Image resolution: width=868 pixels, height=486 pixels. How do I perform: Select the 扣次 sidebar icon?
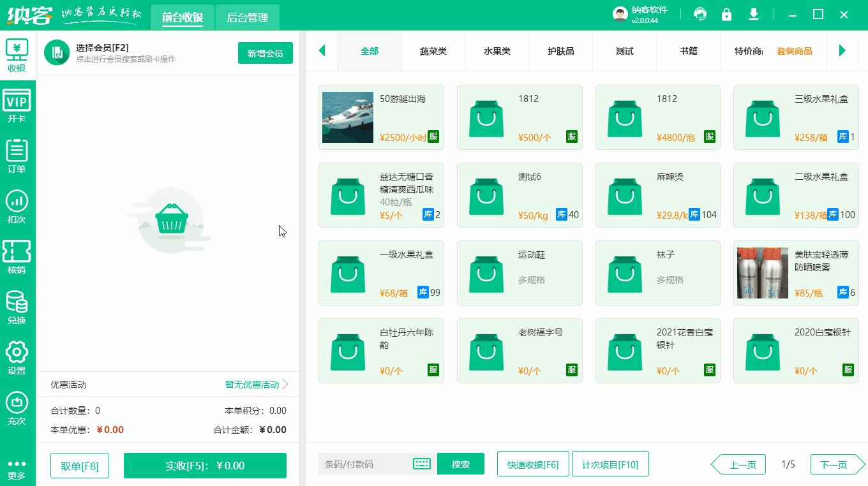coord(17,205)
